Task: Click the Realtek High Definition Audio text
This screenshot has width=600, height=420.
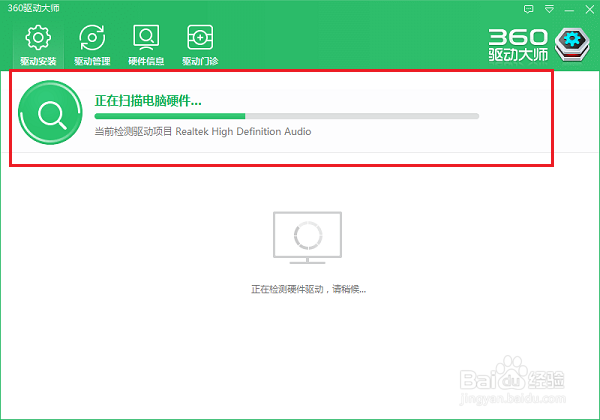Action: (x=243, y=132)
